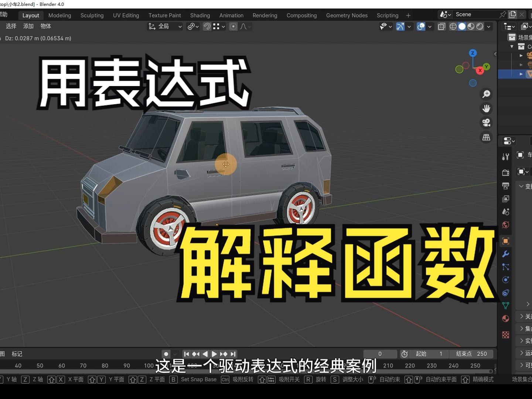This screenshot has height=399, width=532.
Task: Click the hand pan view icon
Action: (x=486, y=109)
